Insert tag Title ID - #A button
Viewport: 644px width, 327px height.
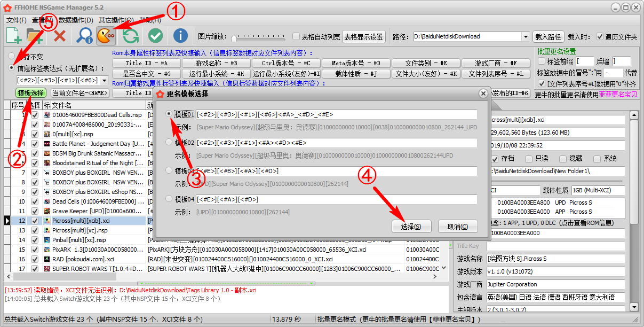(146, 63)
